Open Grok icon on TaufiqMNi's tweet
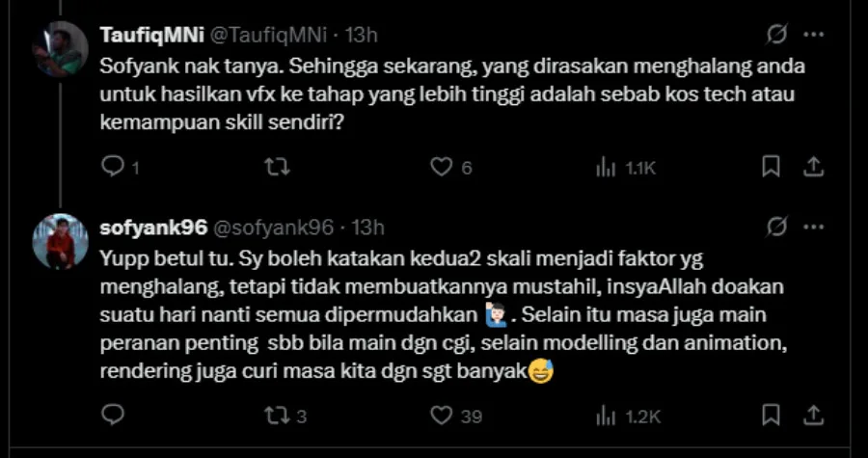The image size is (868, 458). pyautogui.click(x=776, y=35)
